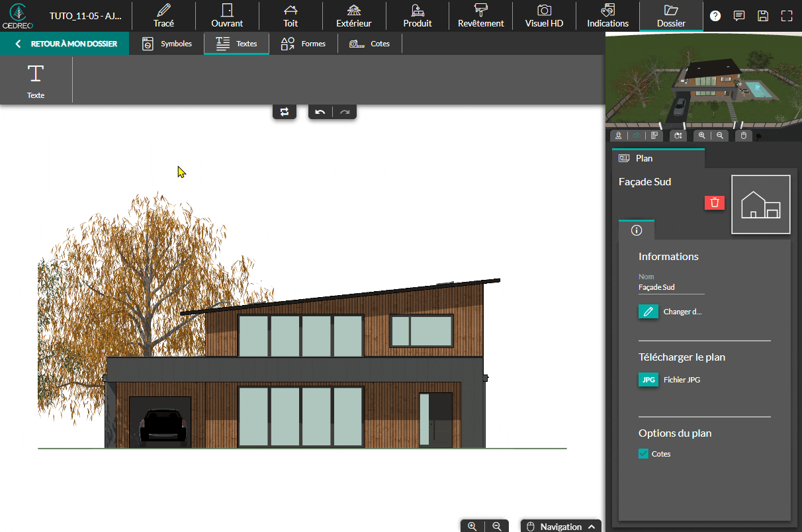Switch to the Formes tab
This screenshot has height=532, width=802.
tap(303, 44)
